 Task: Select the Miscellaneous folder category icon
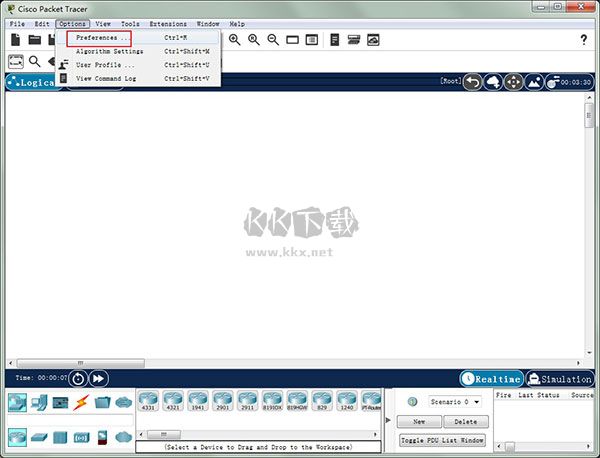(102, 403)
